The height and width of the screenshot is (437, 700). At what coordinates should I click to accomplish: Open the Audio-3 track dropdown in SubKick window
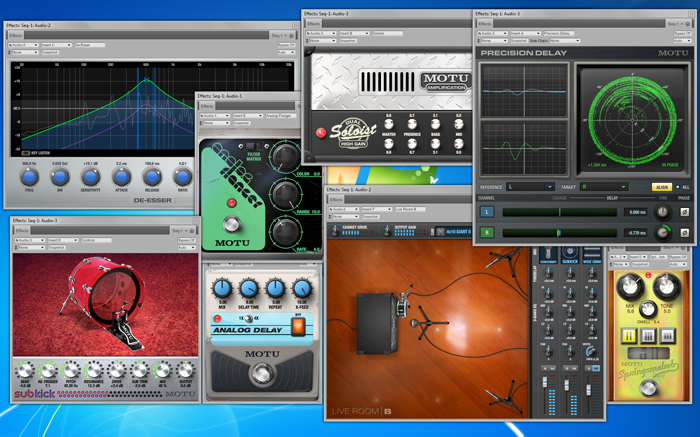[30, 240]
